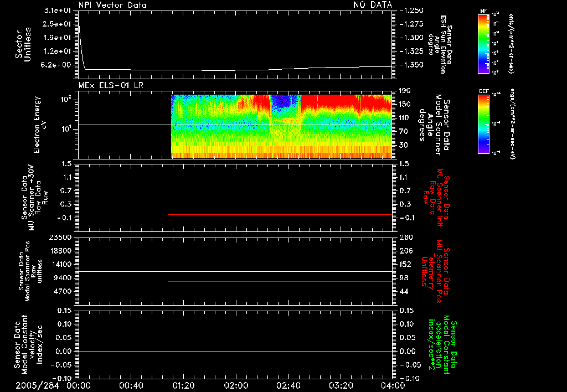Click the 02:00 time axis label

coord(236,385)
